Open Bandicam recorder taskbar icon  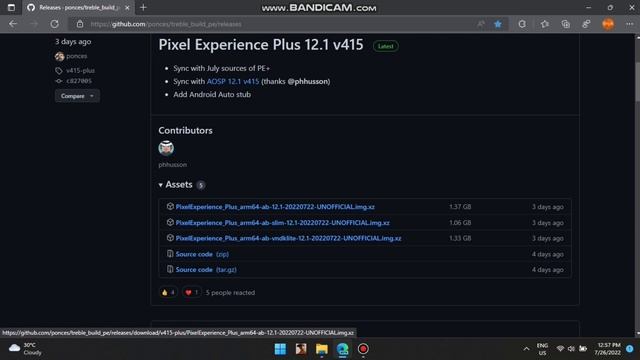[363, 349]
